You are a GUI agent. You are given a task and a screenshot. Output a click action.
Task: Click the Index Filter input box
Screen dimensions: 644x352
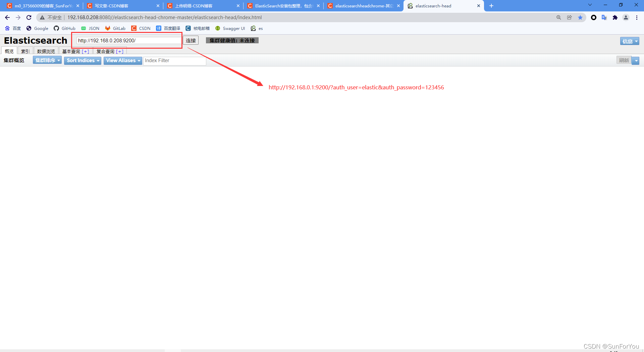tap(174, 60)
